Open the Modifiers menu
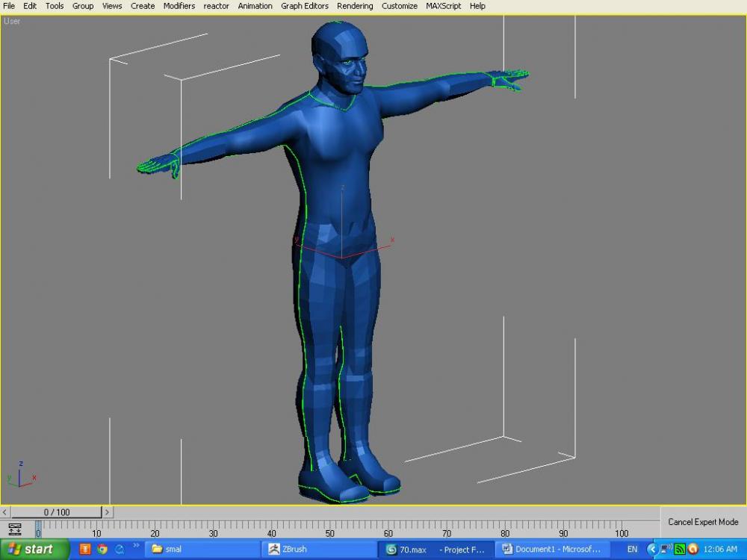This screenshot has height=560, width=747. 179,6
